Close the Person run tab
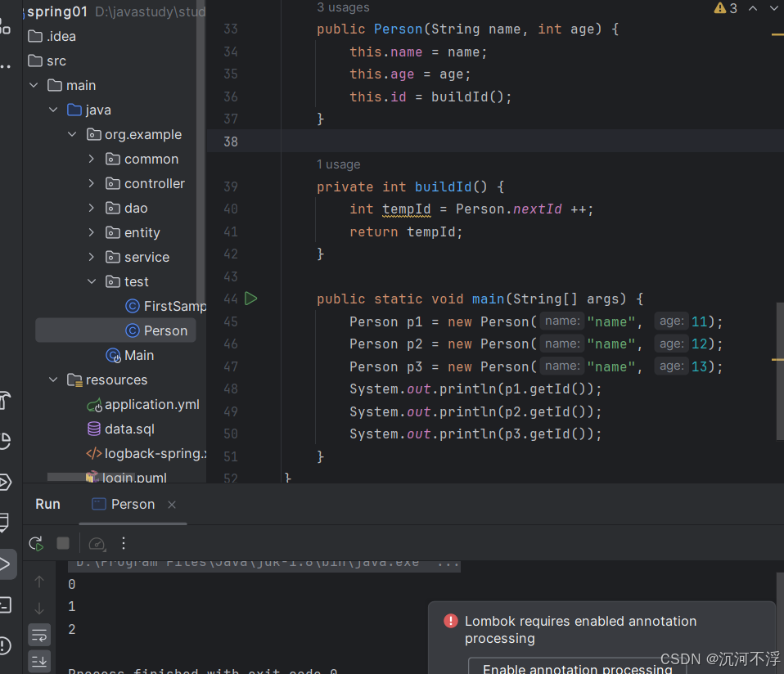This screenshot has height=674, width=784. [172, 505]
